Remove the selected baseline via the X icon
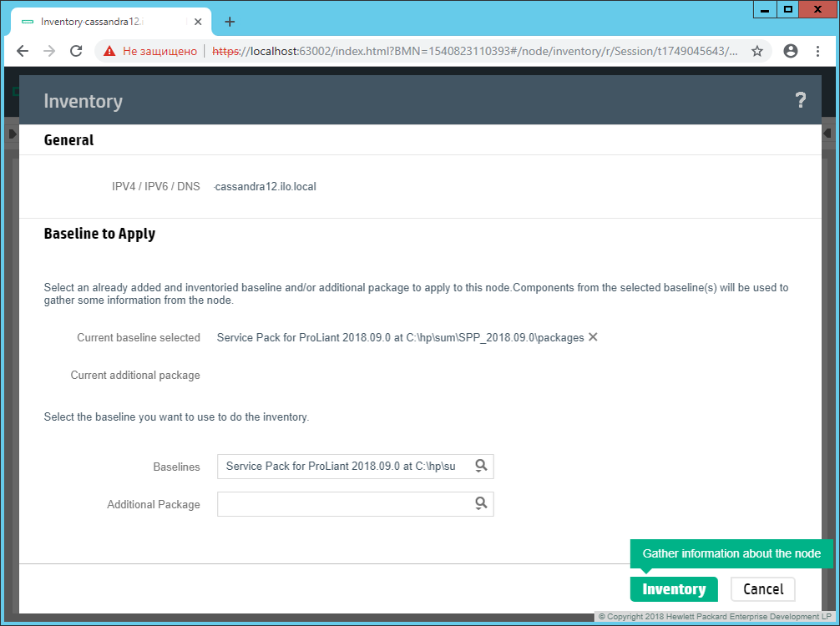Viewport: 840px width, 626px height. (593, 337)
